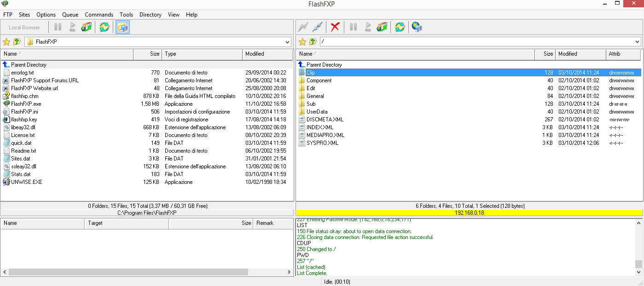Select DISCMETA.XML file
The image size is (644, 286).
point(325,120)
